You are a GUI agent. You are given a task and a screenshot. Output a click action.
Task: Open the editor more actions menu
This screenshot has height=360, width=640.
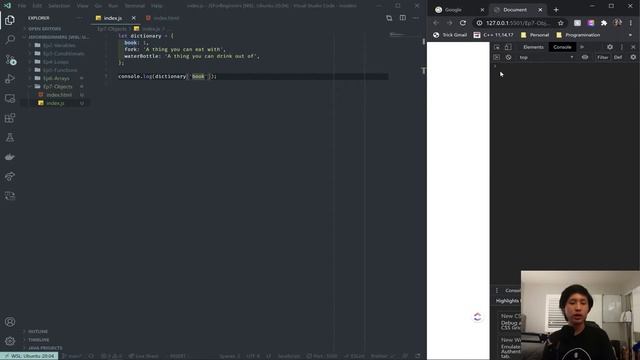416,18
